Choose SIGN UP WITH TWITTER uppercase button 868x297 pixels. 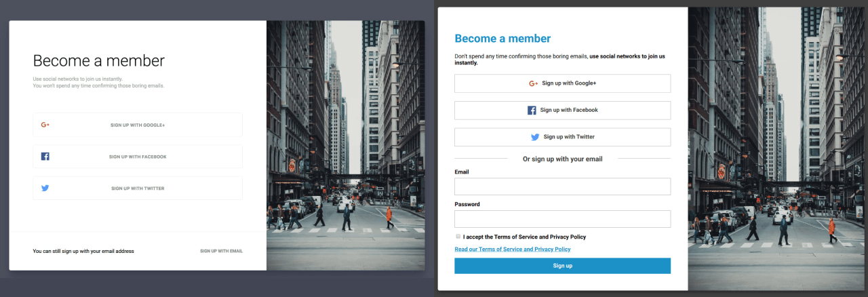138,188
